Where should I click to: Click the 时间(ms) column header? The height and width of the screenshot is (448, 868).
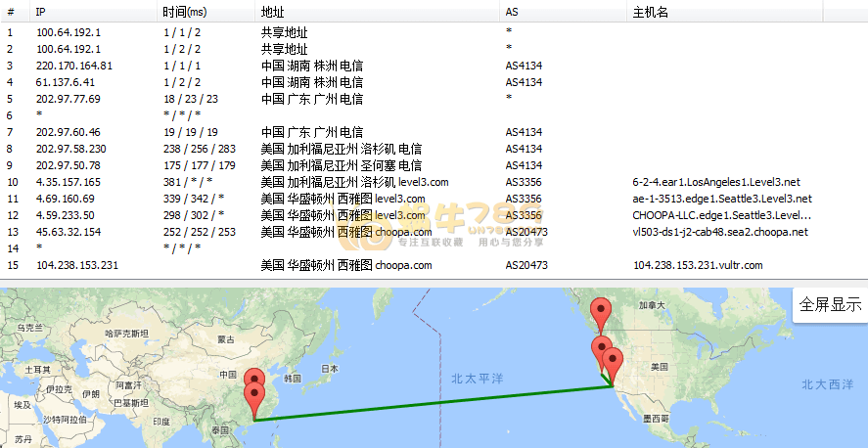[x=185, y=12]
